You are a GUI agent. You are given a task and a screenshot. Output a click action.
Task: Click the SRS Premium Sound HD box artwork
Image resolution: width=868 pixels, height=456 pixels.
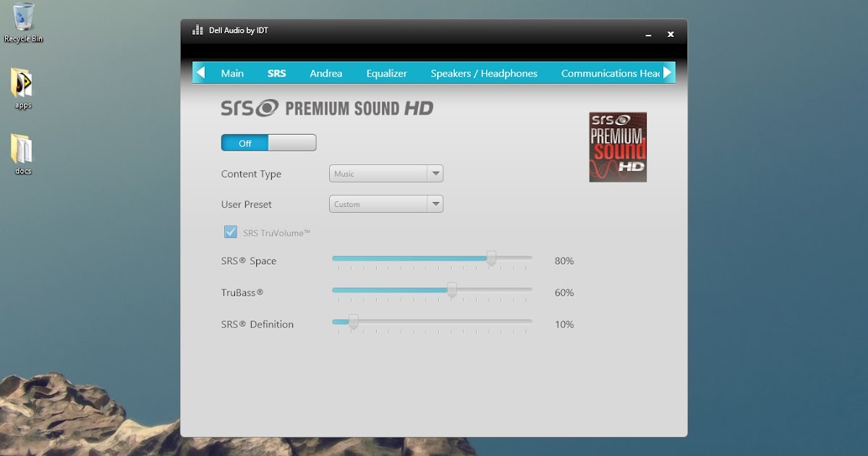(x=617, y=146)
